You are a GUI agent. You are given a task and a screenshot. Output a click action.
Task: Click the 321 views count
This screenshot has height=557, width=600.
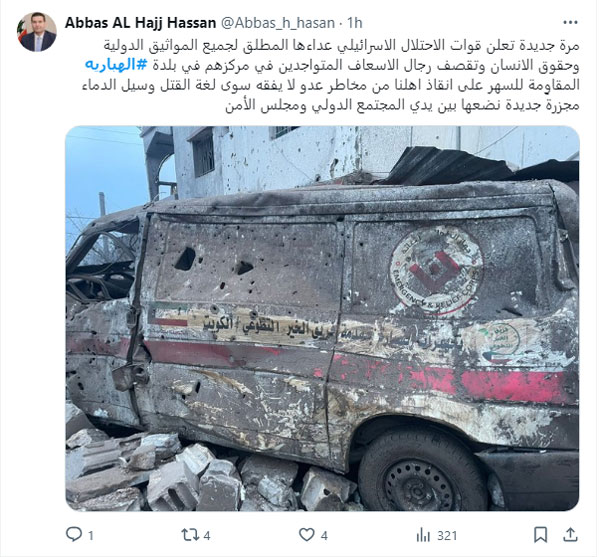(x=447, y=536)
